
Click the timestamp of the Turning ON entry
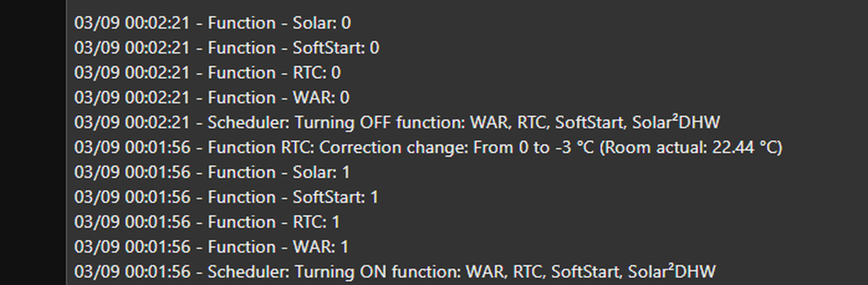pos(132,272)
